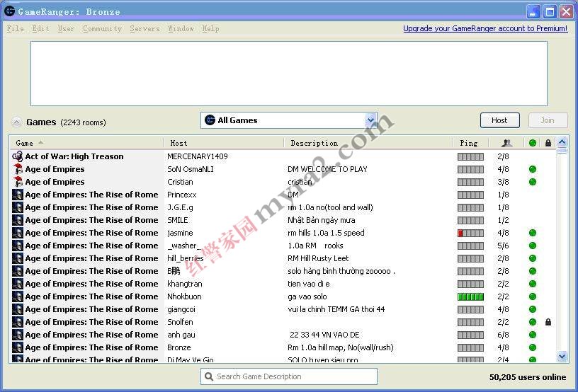
Task: Click GameRanger title bar logo icon
Action: pyautogui.click(x=9, y=11)
